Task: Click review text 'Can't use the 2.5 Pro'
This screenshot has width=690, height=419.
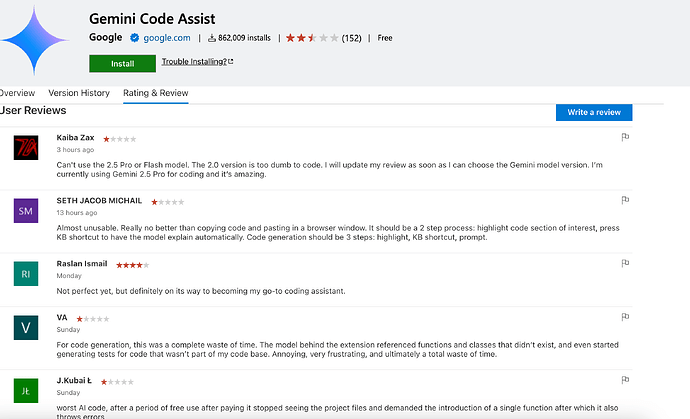Action: tap(330, 169)
